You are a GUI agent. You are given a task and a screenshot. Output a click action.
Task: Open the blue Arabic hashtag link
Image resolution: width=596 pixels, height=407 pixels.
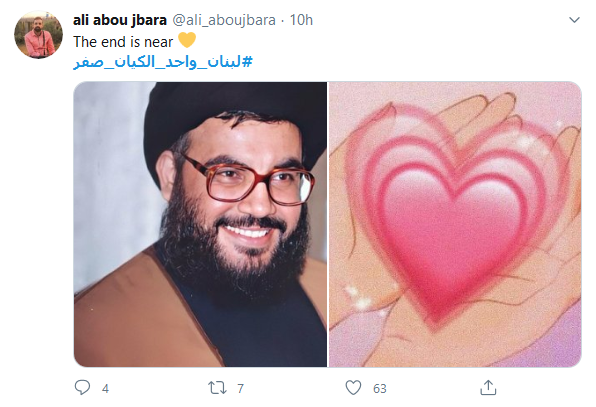[x=163, y=62]
